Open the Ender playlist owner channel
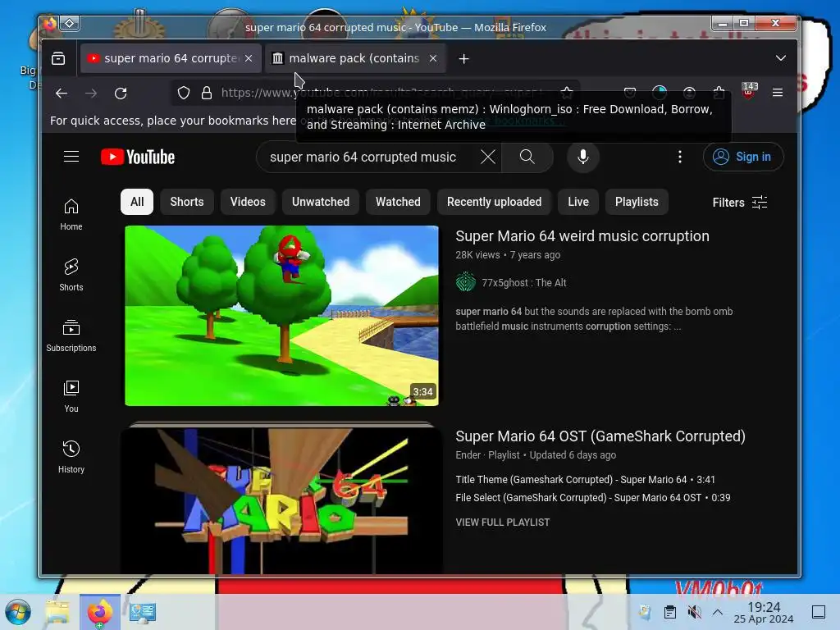The width and height of the screenshot is (840, 630). 468,454
